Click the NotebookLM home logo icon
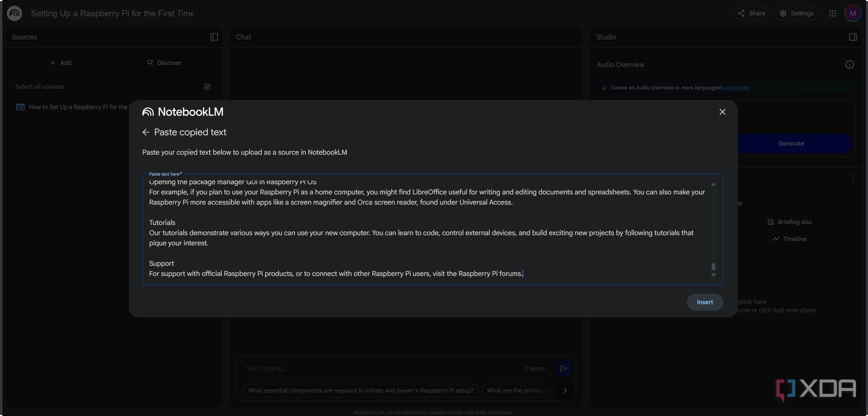 coord(14,13)
